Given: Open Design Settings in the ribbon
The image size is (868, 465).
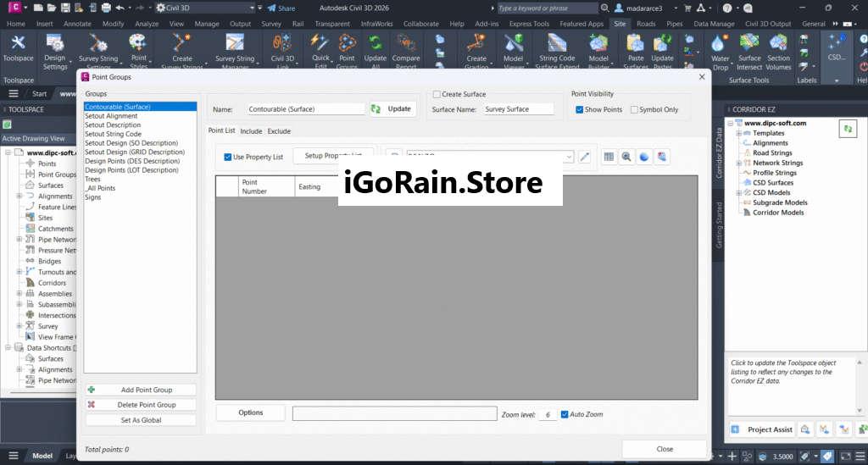Looking at the screenshot, I should coord(55,51).
